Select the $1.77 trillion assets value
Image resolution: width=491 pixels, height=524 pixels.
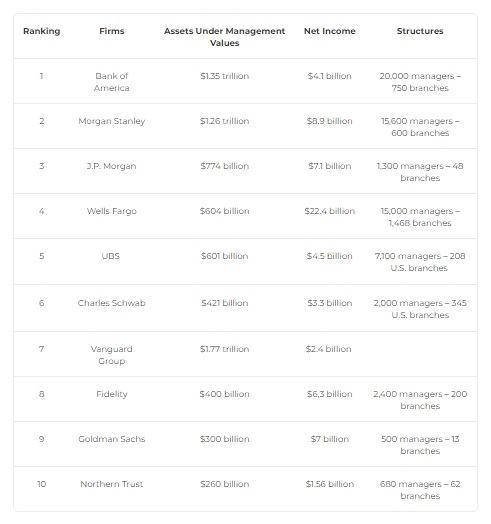(224, 349)
